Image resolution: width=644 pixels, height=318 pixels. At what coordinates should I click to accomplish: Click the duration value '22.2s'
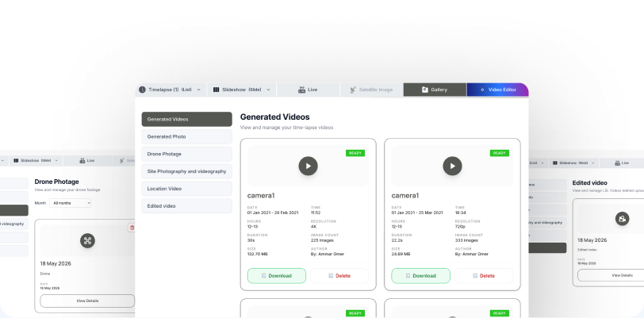coord(397,240)
